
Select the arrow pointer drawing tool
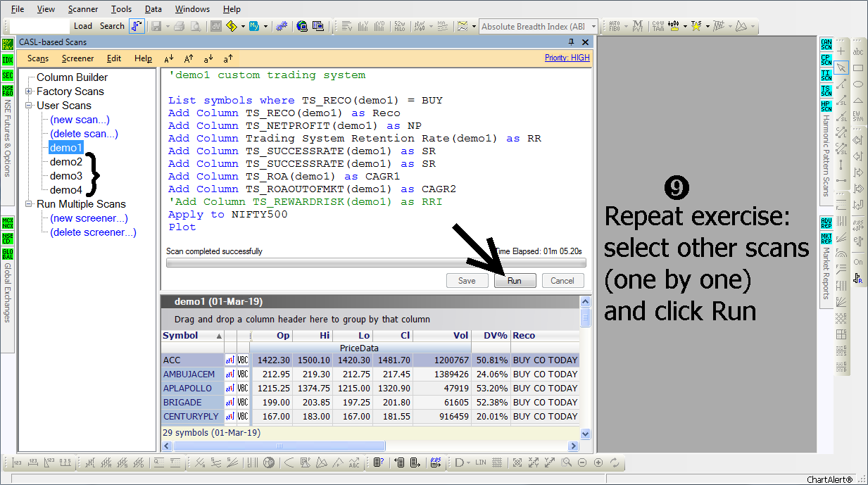(841, 68)
